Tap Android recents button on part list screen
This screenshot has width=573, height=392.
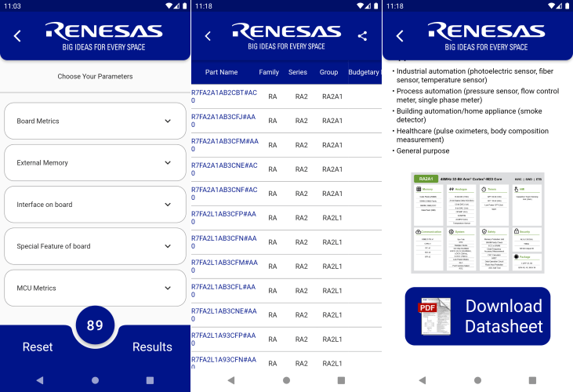(341, 380)
